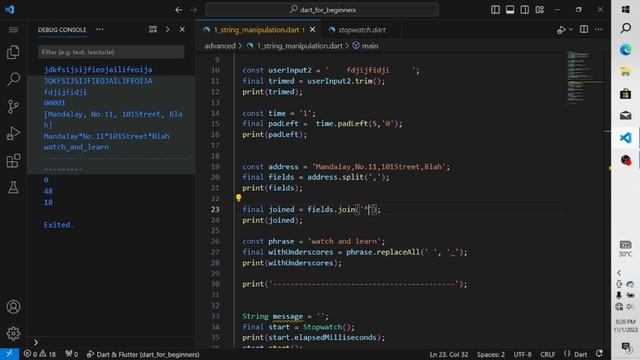The width and height of the screenshot is (640, 360).
Task: Select the main breadcrumb symbol
Action: 369,46
